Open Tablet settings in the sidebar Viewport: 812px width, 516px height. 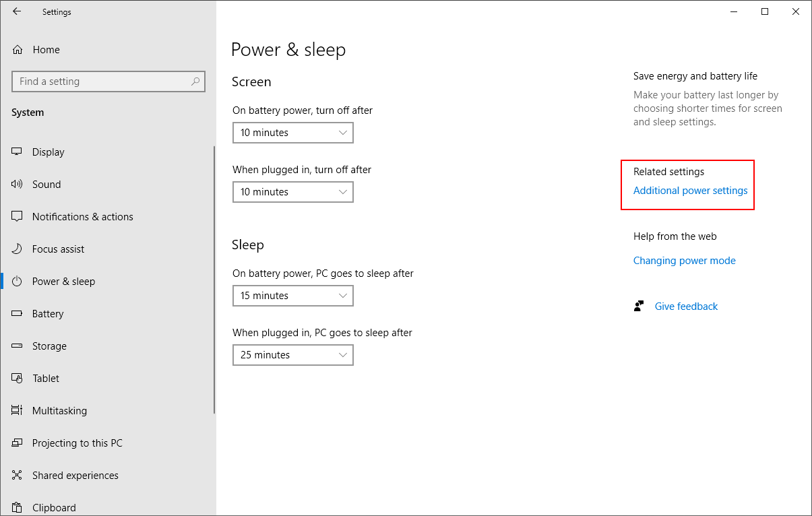[x=44, y=378]
